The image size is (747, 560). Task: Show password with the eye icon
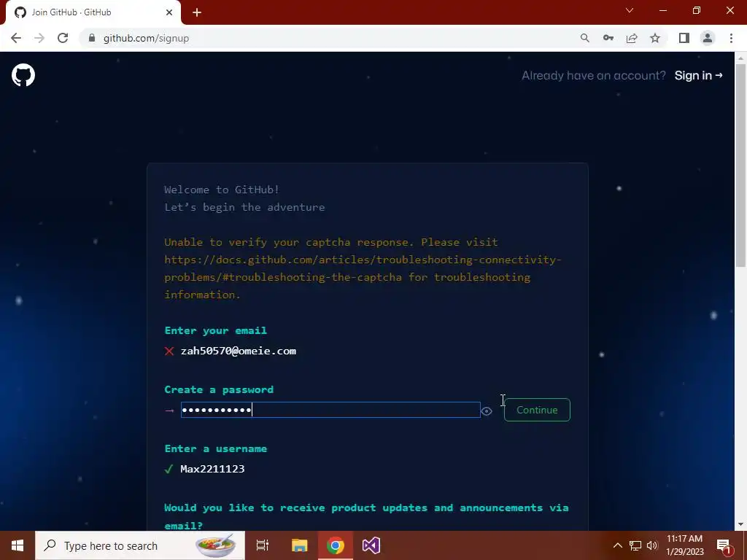coord(487,411)
